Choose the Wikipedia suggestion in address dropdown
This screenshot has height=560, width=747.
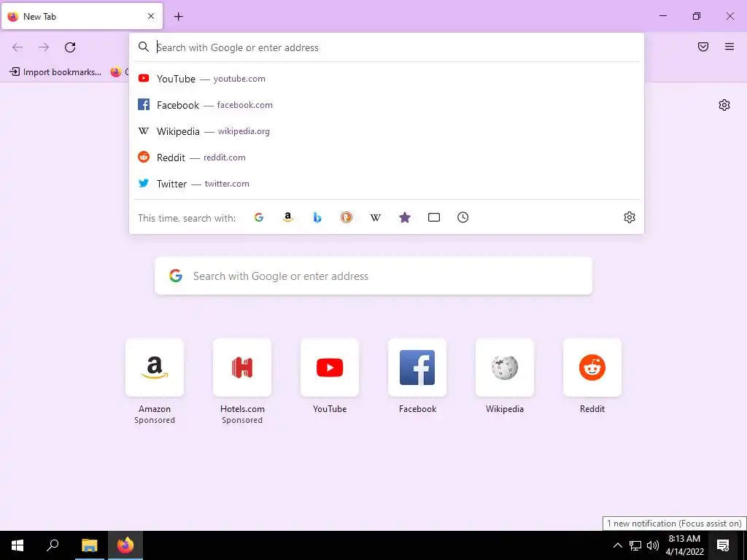pos(387,131)
